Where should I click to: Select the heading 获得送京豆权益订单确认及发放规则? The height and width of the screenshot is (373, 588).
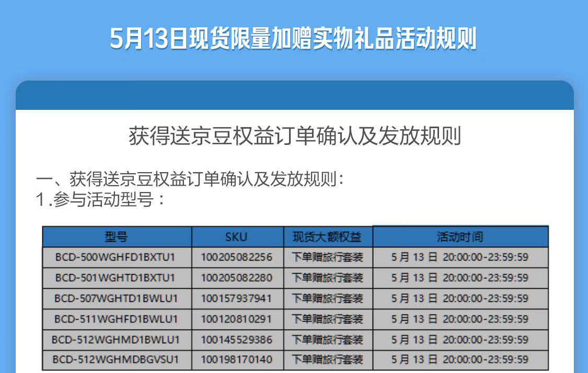click(x=295, y=135)
